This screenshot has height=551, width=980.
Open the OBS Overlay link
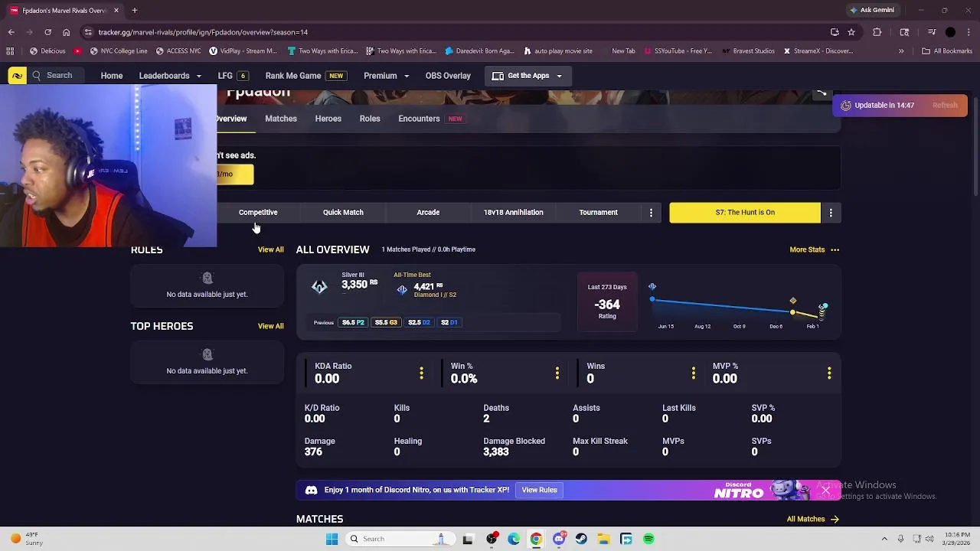click(x=448, y=76)
